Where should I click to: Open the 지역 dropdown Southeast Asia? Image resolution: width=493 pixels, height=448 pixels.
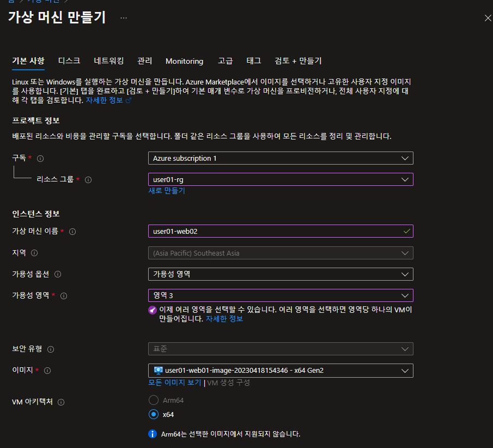click(x=281, y=253)
